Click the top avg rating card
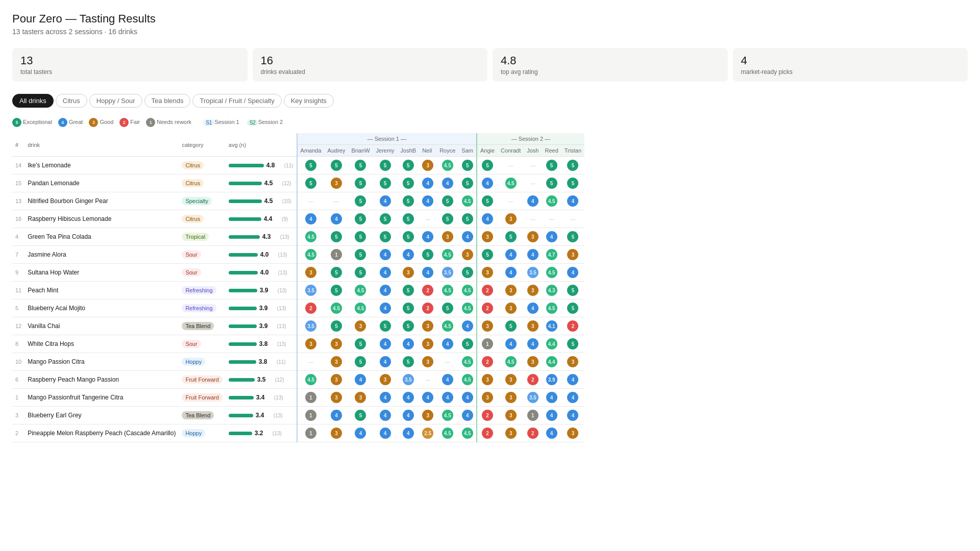 tap(610, 65)
